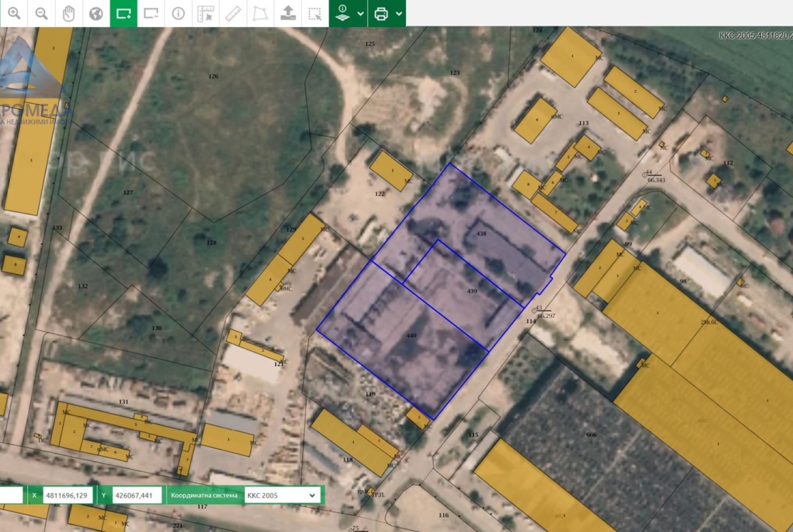The width and height of the screenshot is (793, 532).
Task: Click the upload export icon
Action: click(288, 14)
